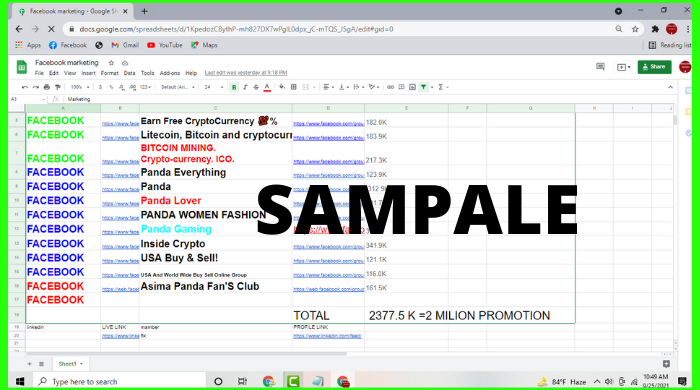
Task: Expand the Default (Arial) font dropdown
Action: click(x=178, y=87)
